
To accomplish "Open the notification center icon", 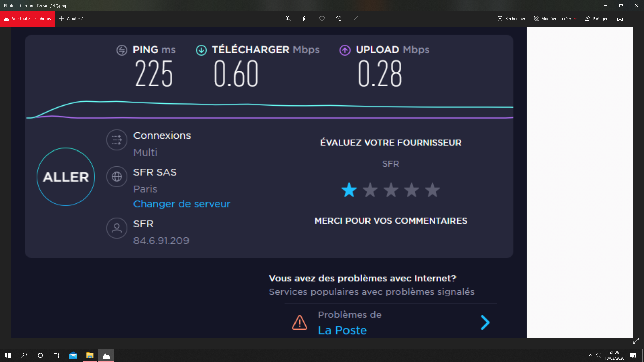I will 633,355.
